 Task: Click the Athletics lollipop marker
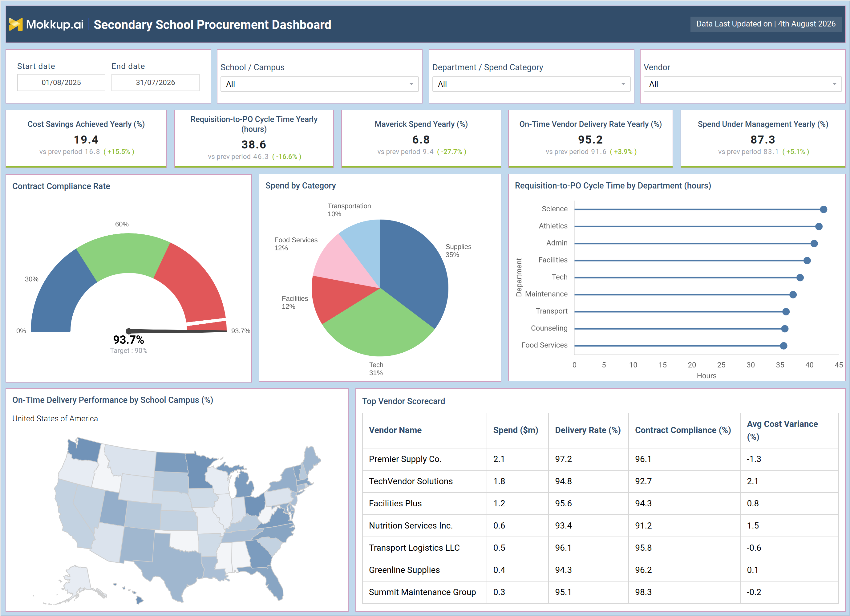[819, 226]
